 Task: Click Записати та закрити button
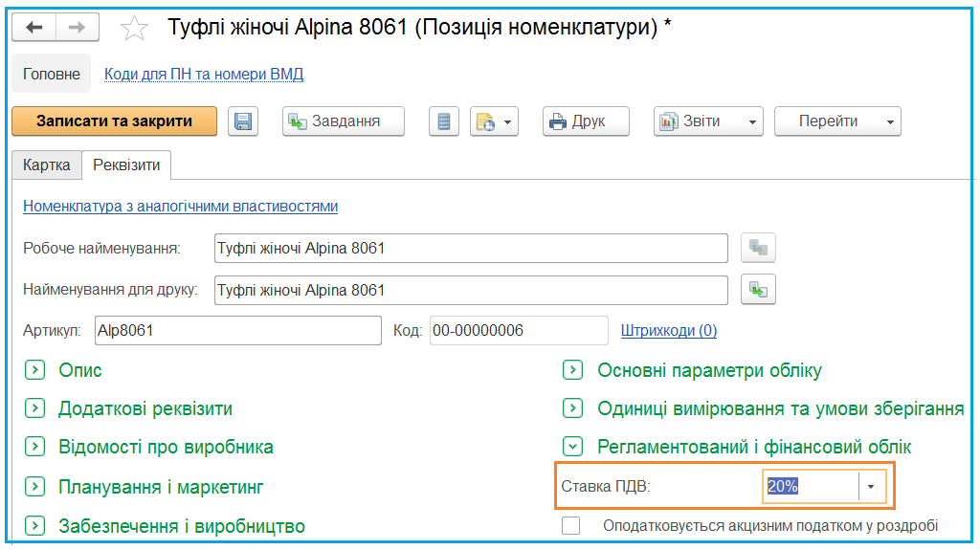(115, 121)
